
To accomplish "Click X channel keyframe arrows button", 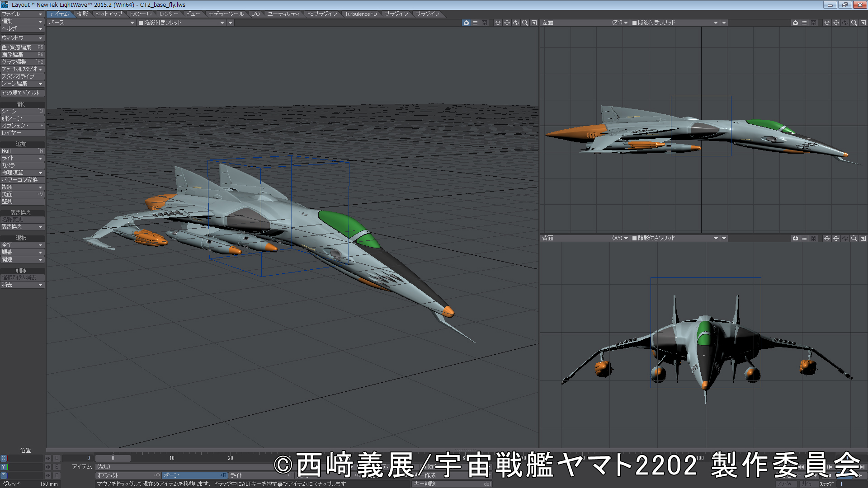I will [48, 458].
